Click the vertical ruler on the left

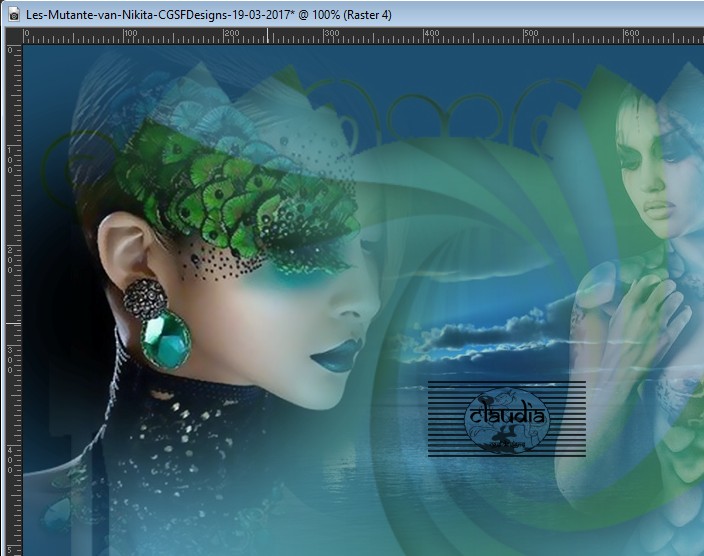[13, 300]
